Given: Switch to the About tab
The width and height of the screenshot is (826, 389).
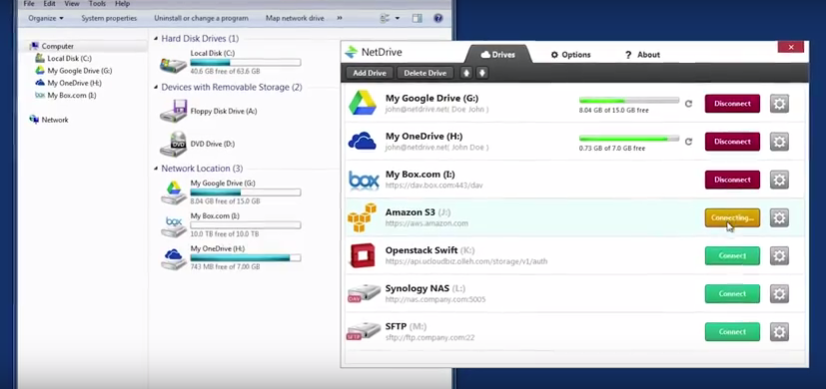Looking at the screenshot, I should pos(642,55).
